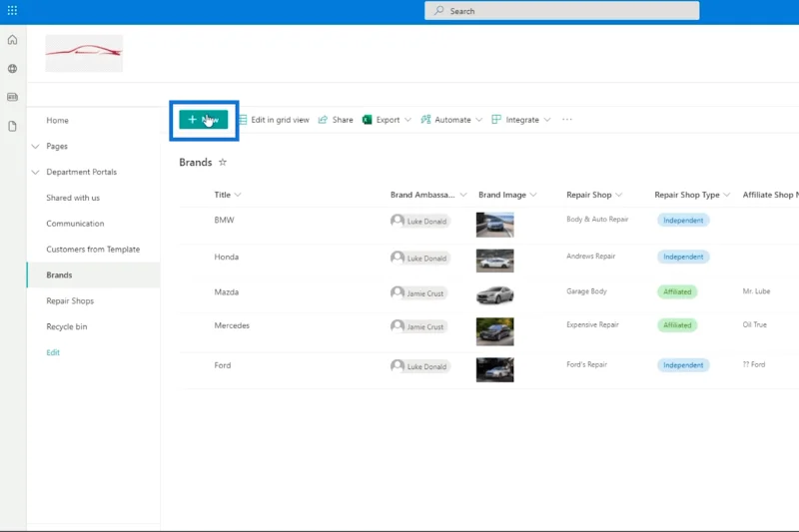Click Independent tag in BMW row
The height and width of the screenshot is (532, 799).
[683, 221]
